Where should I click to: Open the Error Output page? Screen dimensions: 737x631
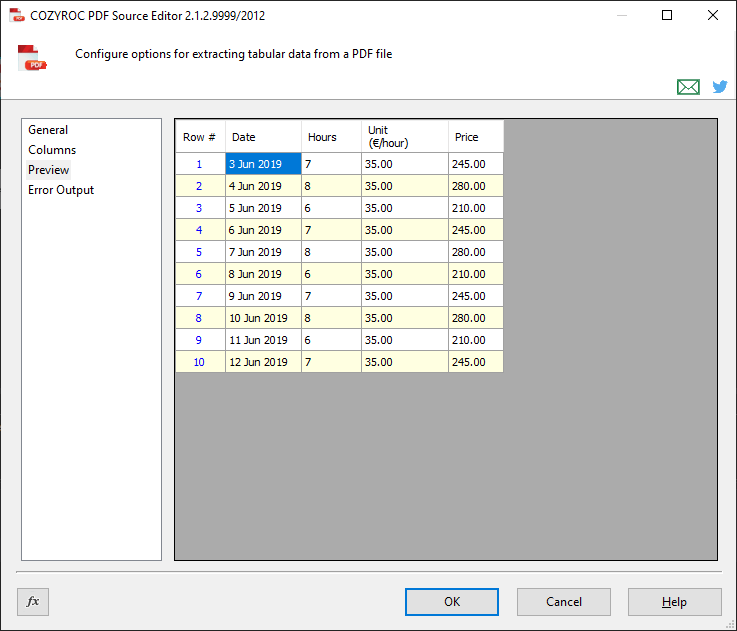[61, 190]
